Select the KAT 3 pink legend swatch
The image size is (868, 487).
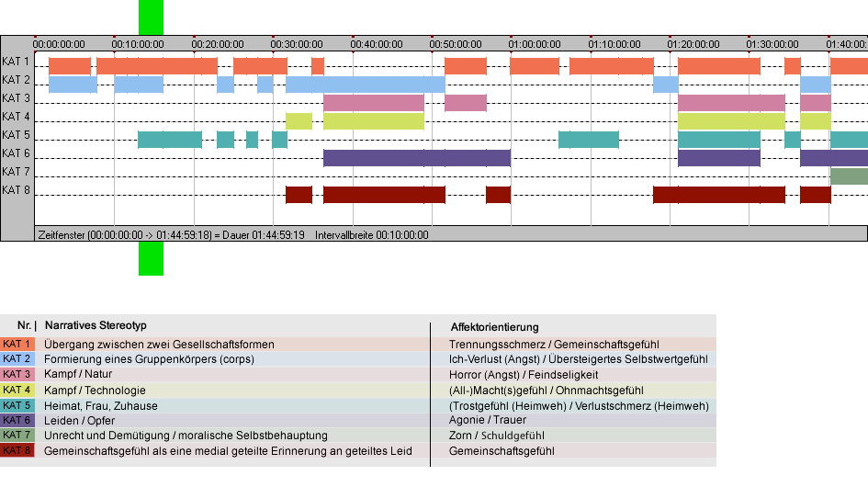[17, 375]
